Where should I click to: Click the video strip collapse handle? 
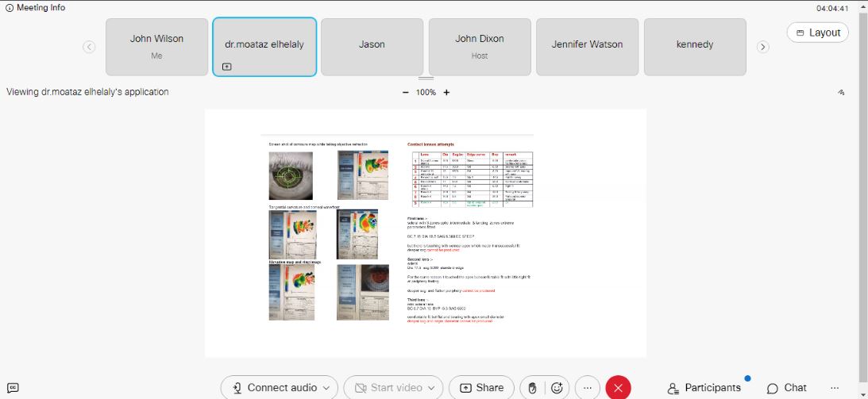(426, 78)
